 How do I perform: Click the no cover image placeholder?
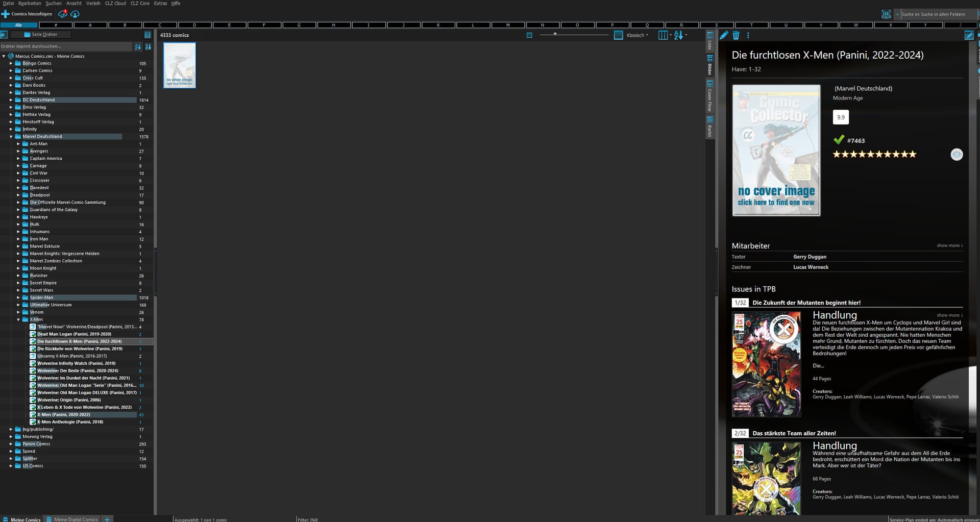tap(776, 150)
